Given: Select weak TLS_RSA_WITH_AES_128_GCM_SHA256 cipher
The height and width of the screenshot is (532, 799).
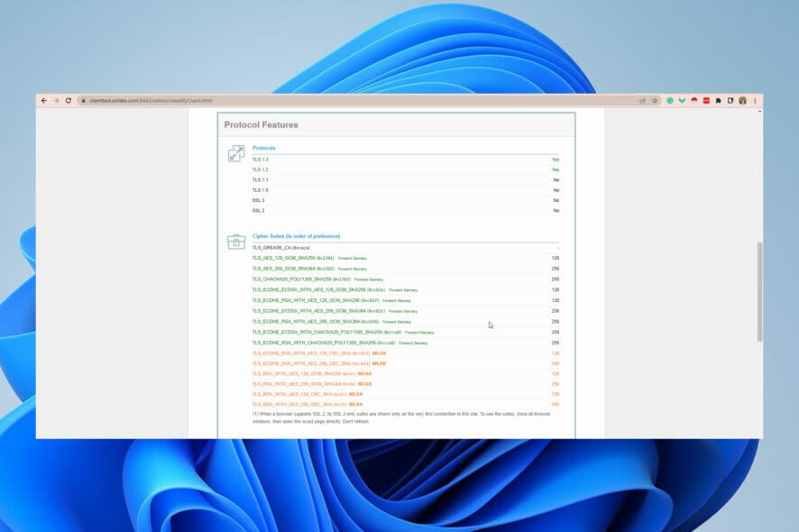Looking at the screenshot, I should tap(406, 373).
